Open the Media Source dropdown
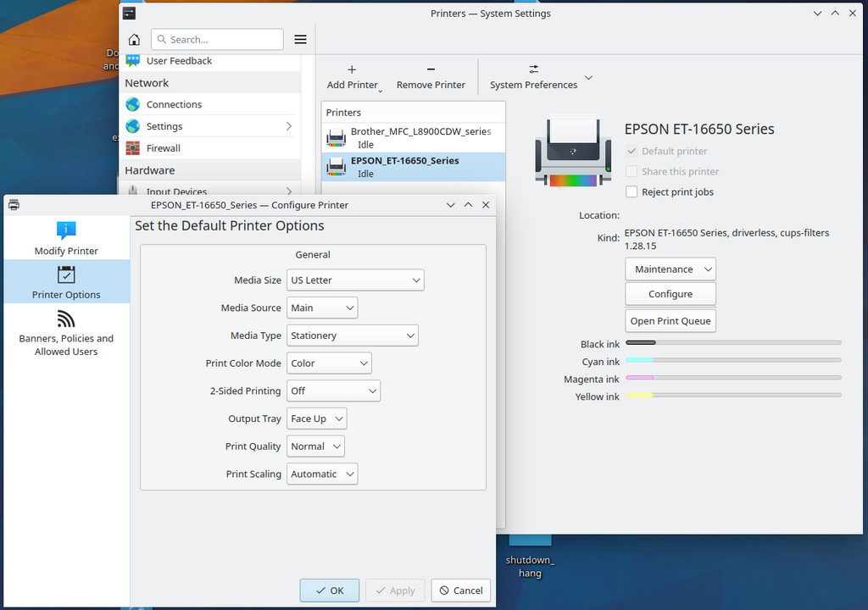 (x=322, y=308)
